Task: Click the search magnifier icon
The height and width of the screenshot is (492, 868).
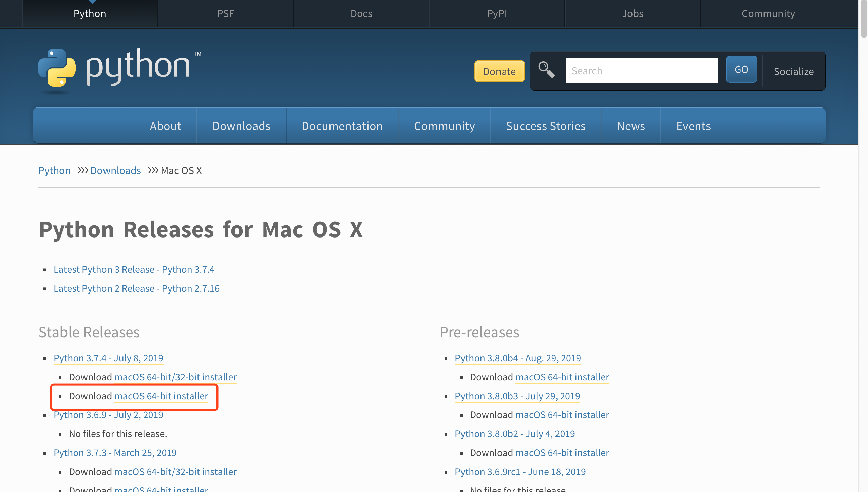Action: click(546, 70)
